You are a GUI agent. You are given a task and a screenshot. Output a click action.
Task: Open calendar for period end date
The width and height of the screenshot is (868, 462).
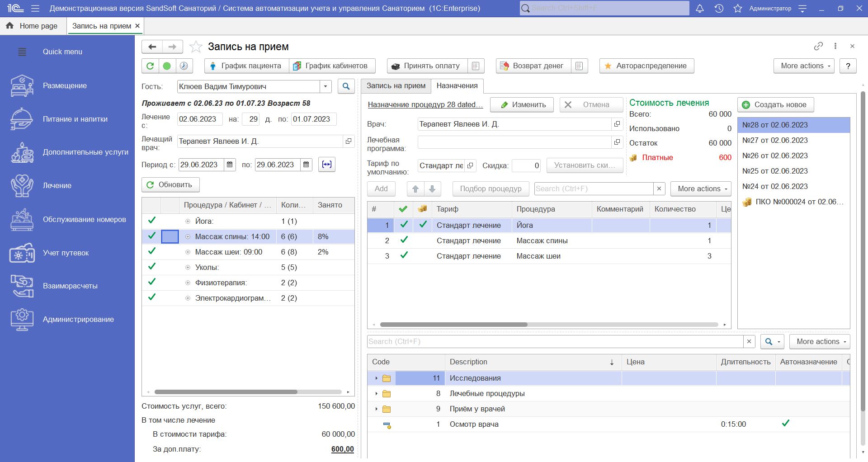(306, 165)
